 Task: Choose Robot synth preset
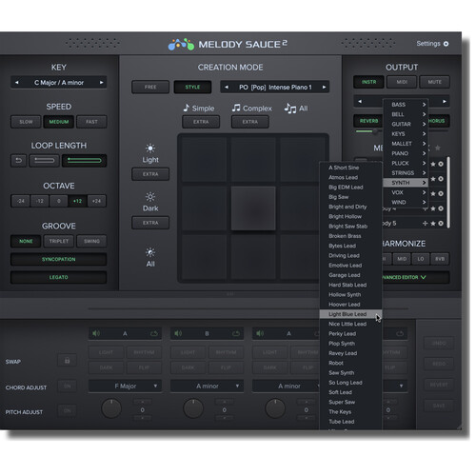[x=350, y=363]
